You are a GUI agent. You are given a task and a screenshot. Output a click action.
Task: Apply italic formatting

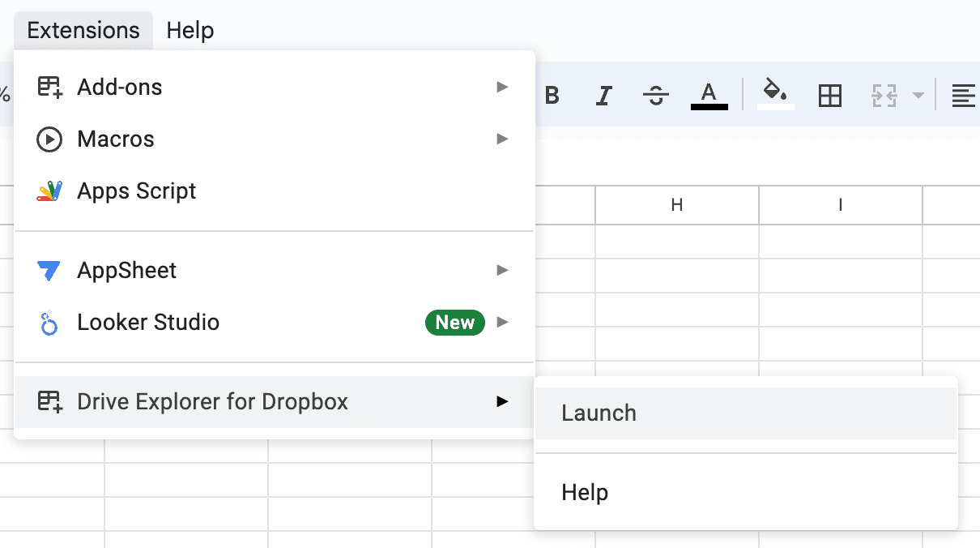click(x=603, y=95)
